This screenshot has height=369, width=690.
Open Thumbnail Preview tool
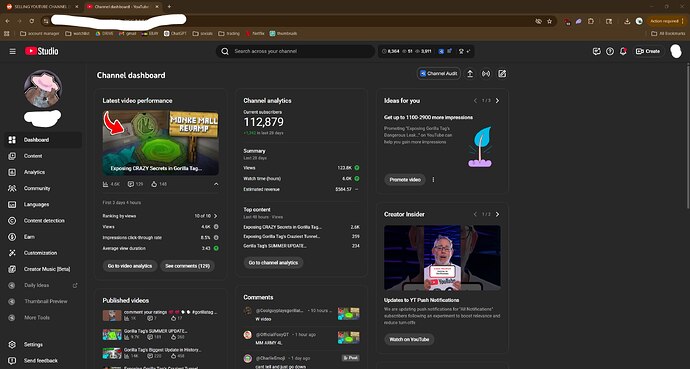[43, 301]
